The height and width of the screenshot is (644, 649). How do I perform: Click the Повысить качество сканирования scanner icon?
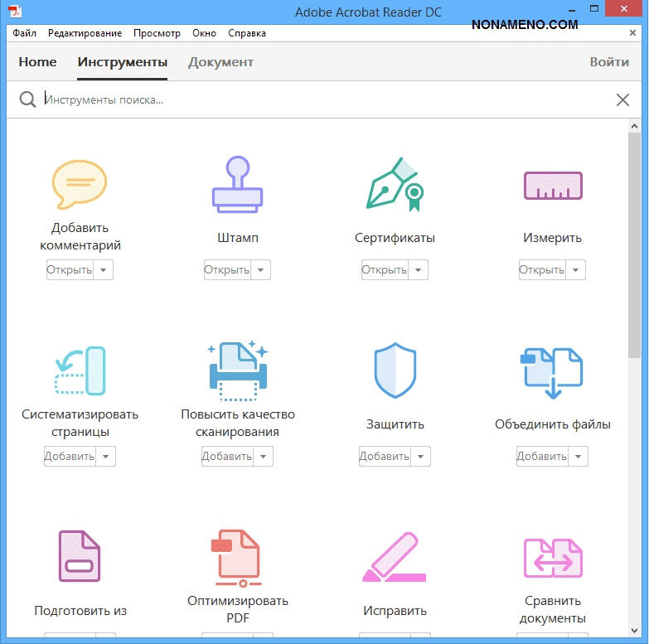coord(237,370)
